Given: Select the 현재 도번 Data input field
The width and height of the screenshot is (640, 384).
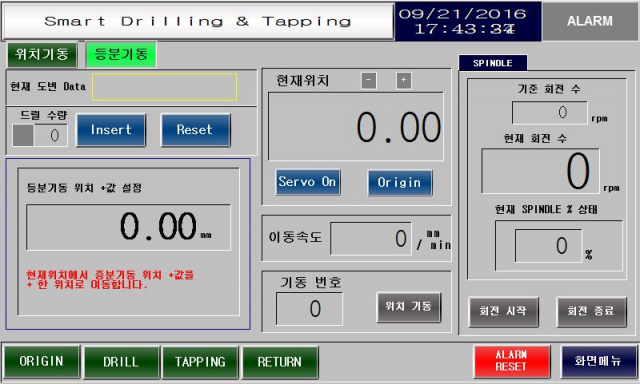Looking at the screenshot, I should click(164, 87).
